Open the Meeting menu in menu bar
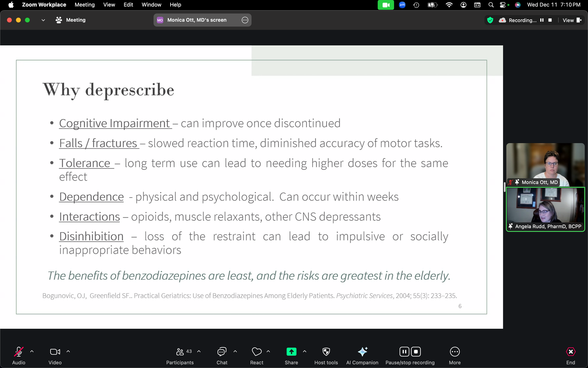This screenshot has width=588, height=368. pyautogui.click(x=85, y=5)
